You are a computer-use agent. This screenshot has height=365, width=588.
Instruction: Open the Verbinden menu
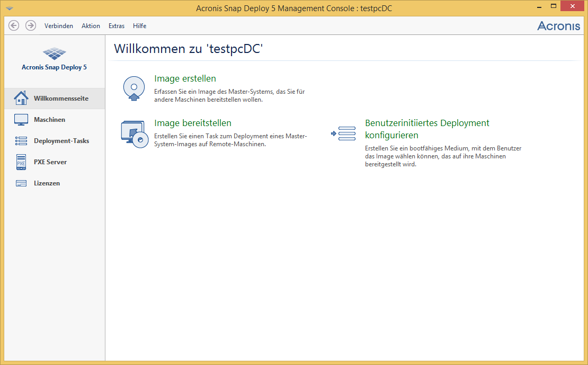58,26
